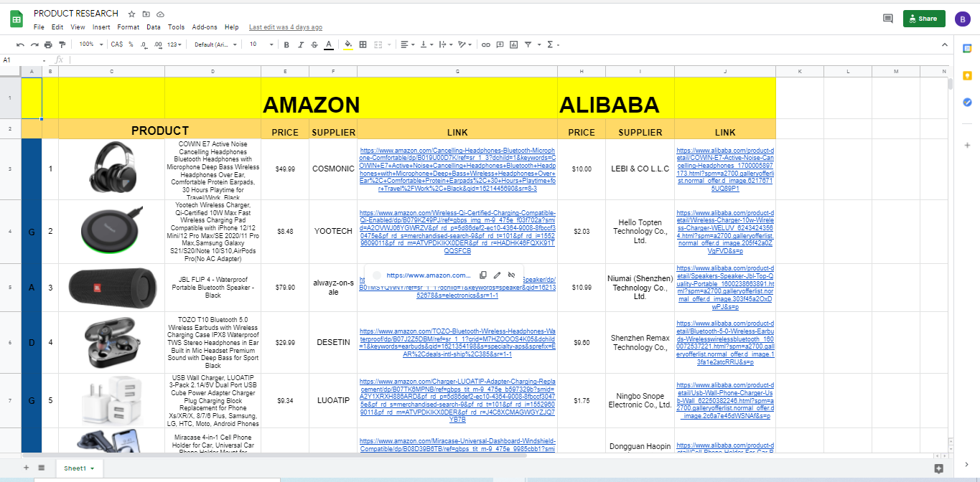
Task: Open the horizontal align dropdown
Action: [x=406, y=44]
